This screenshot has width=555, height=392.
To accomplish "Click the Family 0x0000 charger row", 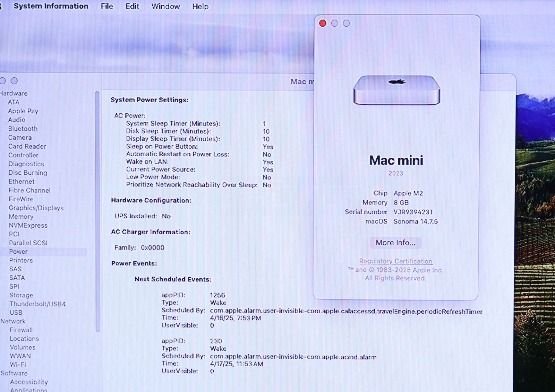I will (139, 247).
